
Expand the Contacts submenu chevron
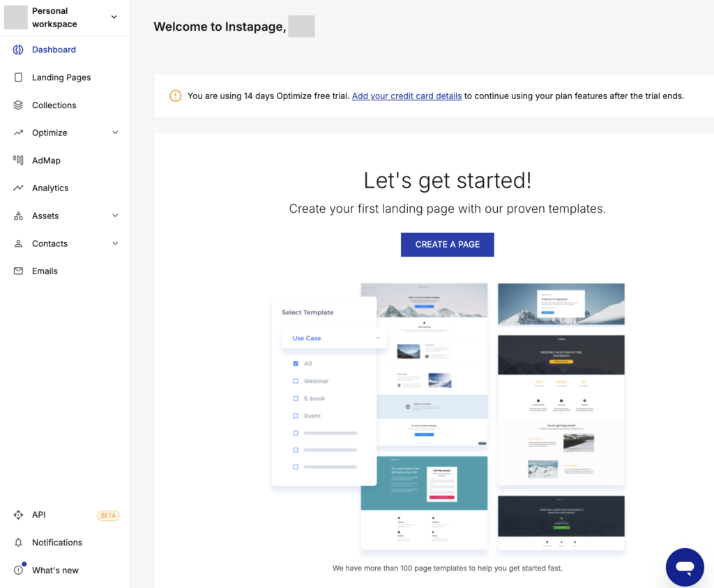pyautogui.click(x=115, y=243)
